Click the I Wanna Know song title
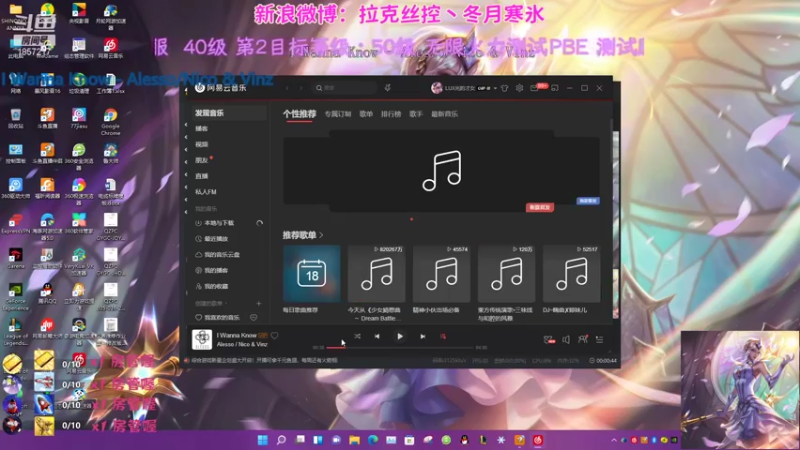 click(237, 335)
